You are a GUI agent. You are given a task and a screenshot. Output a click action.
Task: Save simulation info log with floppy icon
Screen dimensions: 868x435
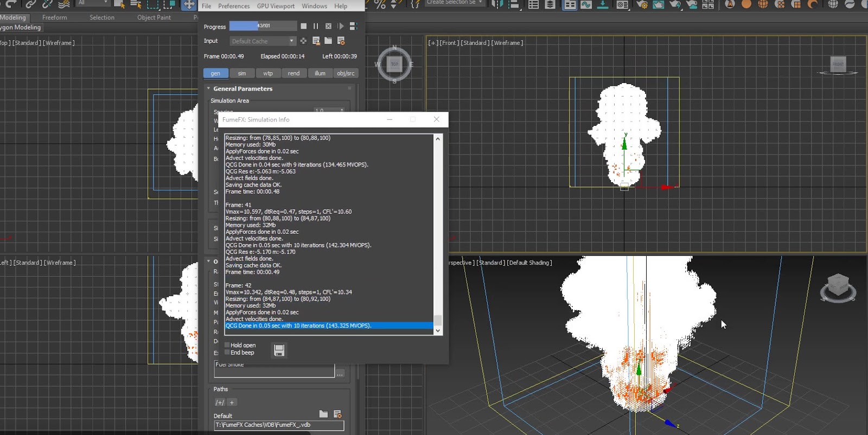pyautogui.click(x=279, y=350)
